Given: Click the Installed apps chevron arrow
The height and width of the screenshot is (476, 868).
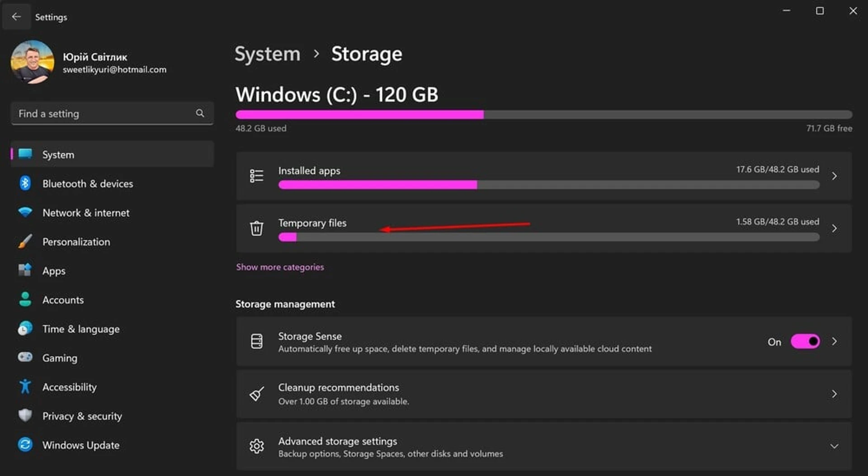Looking at the screenshot, I should click(x=834, y=176).
